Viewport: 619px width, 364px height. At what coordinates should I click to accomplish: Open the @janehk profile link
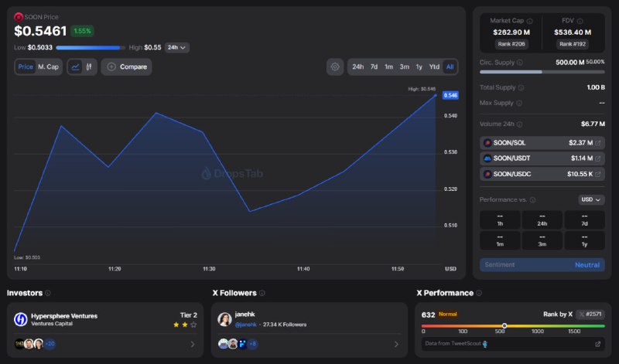245,325
